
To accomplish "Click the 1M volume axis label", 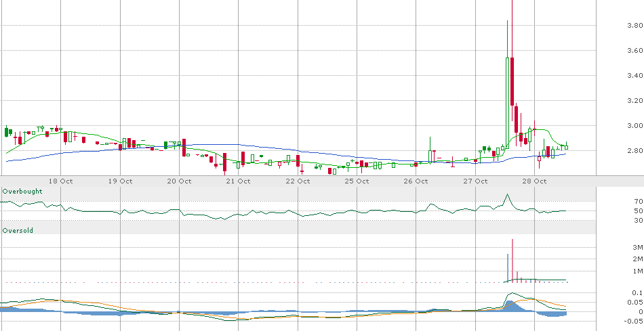I will tap(637, 271).
